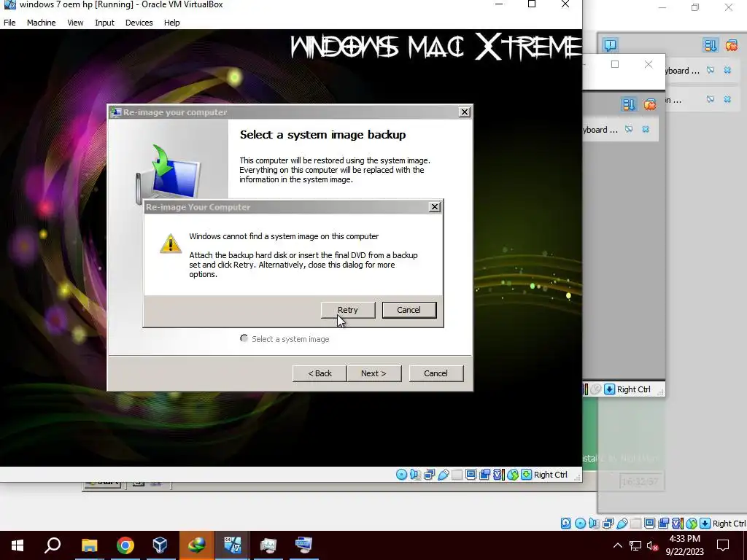Click the blue-arrow keyboard capture icon above the taskbar clock
Viewport: 747px width, 560px height.
click(x=705, y=524)
